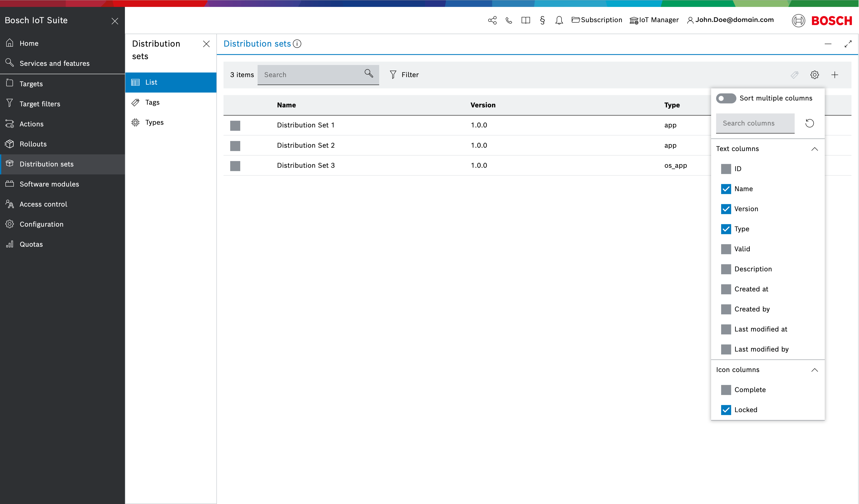
Task: Click the legal paragraph sign icon
Action: point(542,20)
